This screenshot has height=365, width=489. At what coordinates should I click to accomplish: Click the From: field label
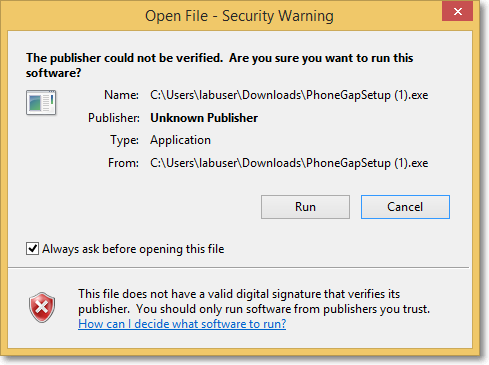click(x=123, y=163)
